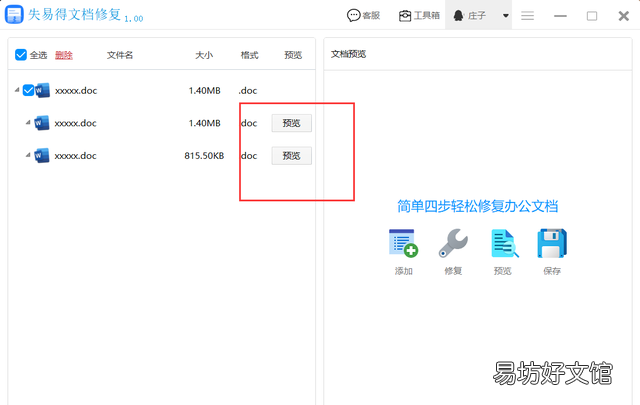Click the 修复 repair wrench icon
640x405 pixels.
pos(453,243)
